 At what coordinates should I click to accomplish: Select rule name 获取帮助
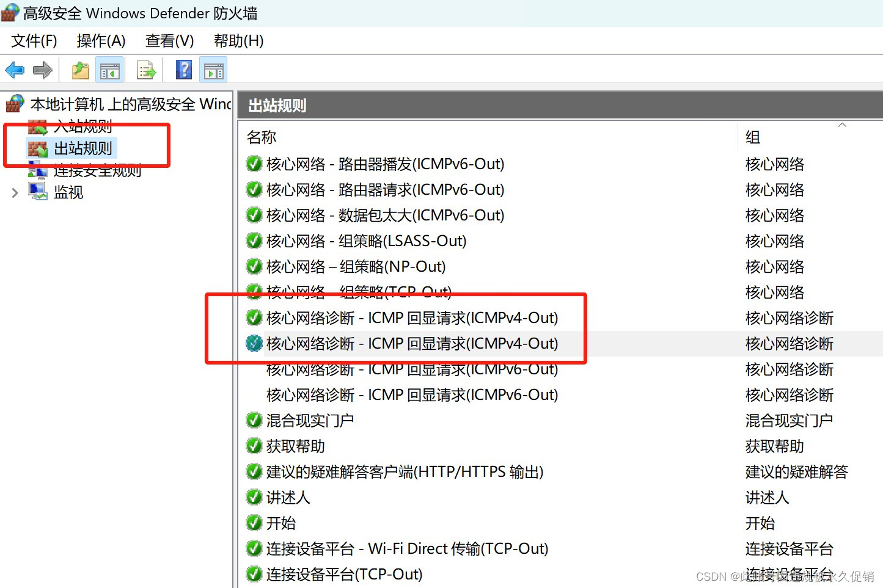(x=295, y=446)
